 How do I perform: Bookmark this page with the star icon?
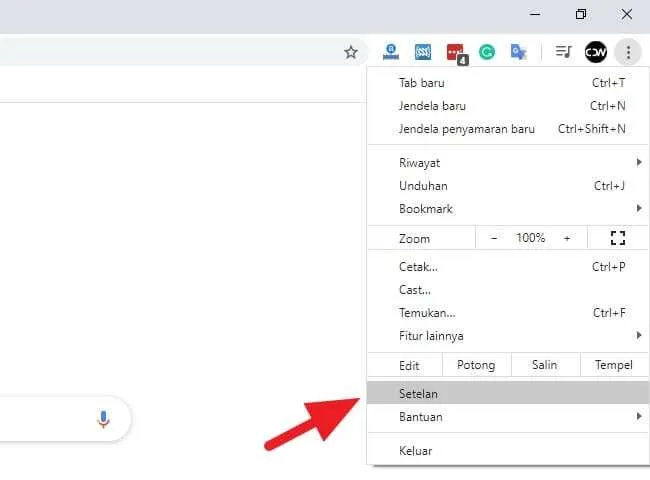(351, 52)
